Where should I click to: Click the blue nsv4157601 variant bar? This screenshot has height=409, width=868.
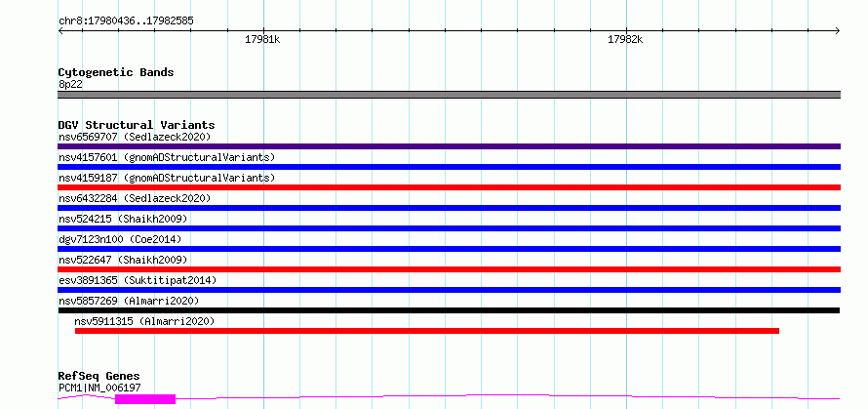[x=449, y=167]
